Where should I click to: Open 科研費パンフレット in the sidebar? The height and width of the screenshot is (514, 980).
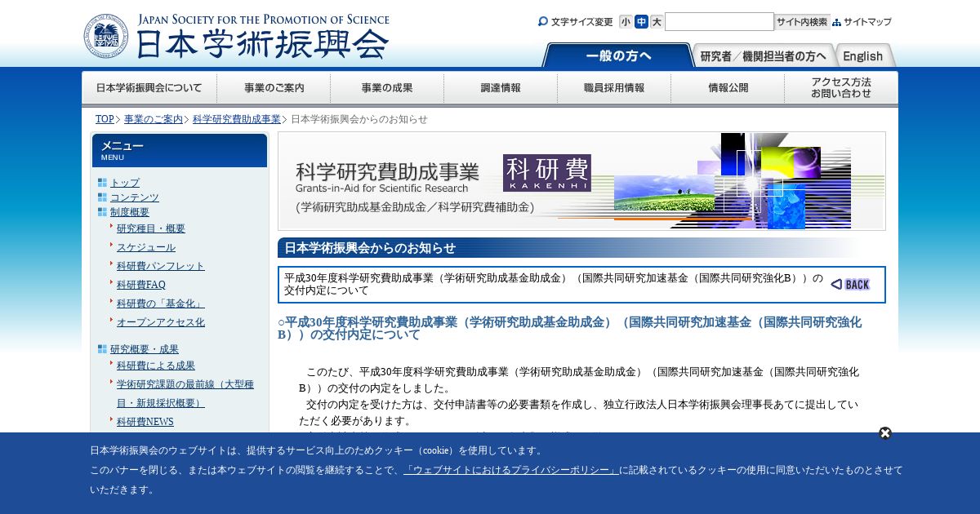coord(161,266)
